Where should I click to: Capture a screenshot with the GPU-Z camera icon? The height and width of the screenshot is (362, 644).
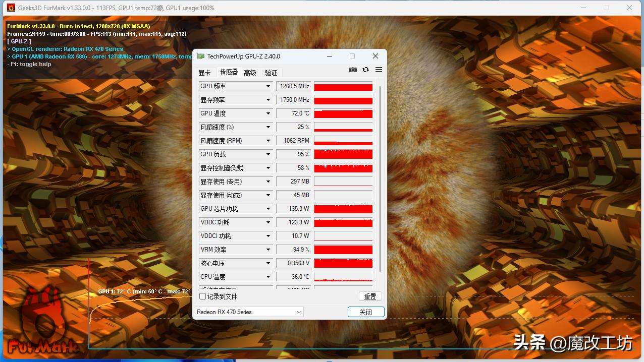352,70
